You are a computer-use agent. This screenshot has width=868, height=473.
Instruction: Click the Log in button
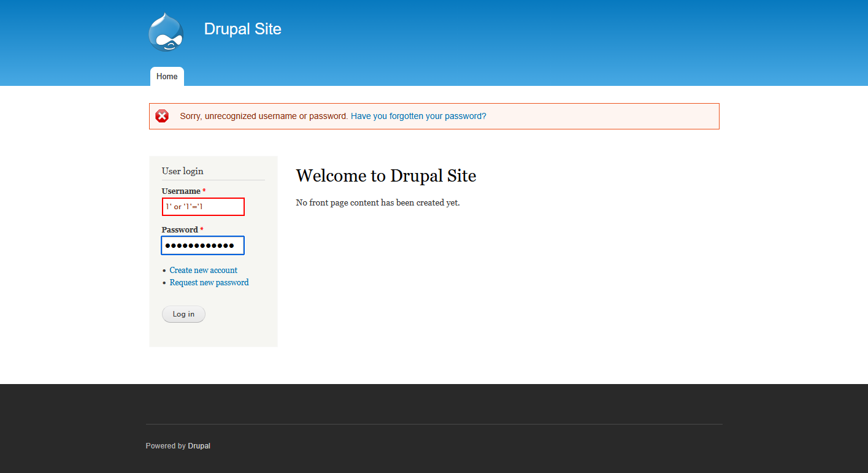[x=183, y=314]
